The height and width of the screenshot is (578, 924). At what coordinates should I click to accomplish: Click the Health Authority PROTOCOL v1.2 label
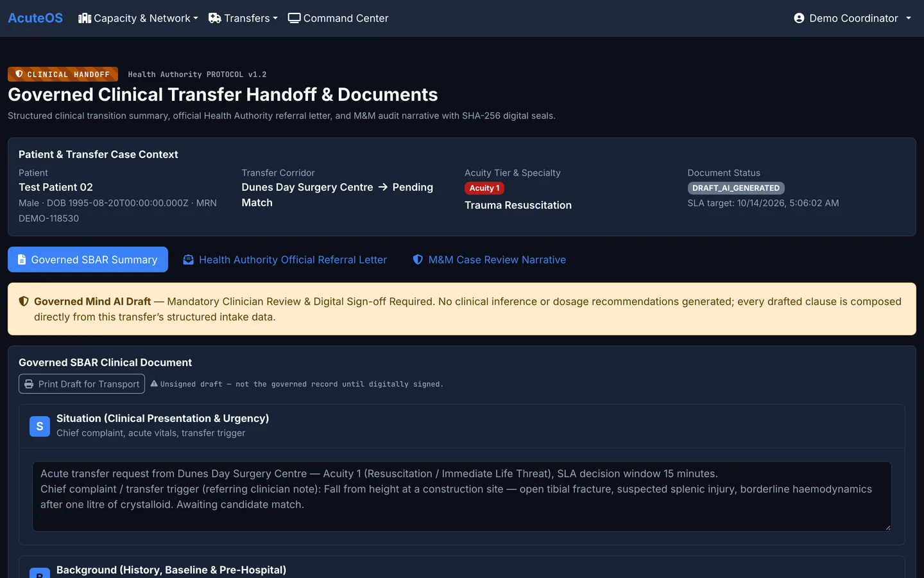coord(197,74)
